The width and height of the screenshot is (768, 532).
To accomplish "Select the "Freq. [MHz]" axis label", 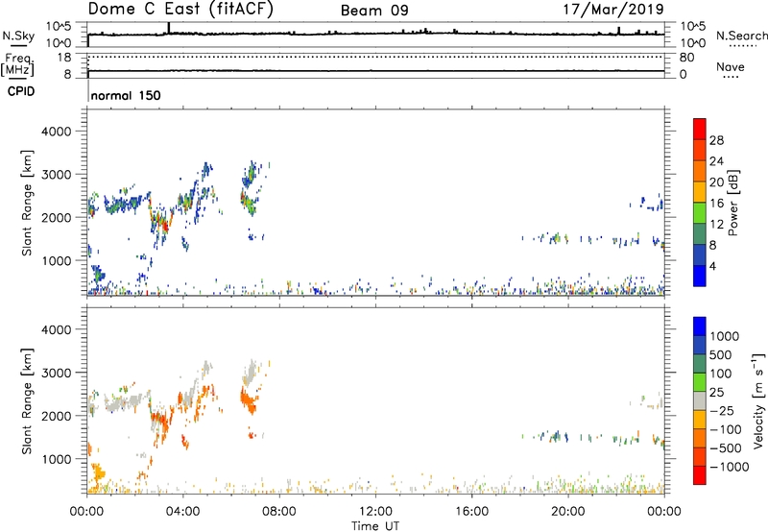I will (17, 65).
